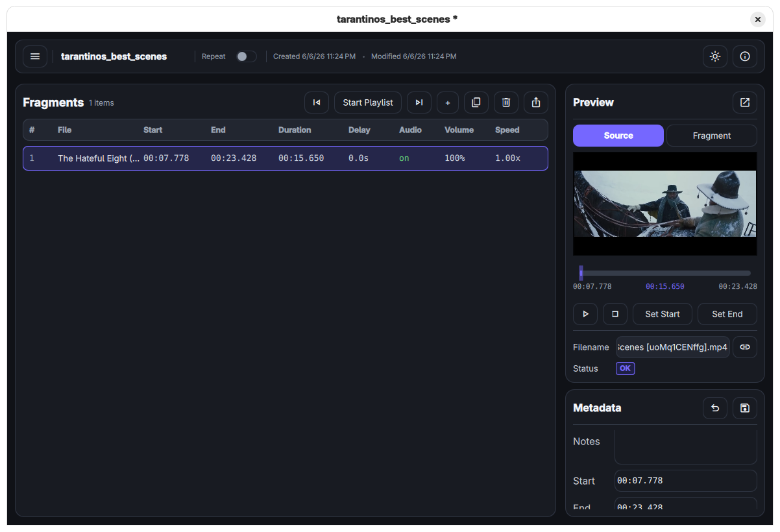Click the preview seek slider track
The height and width of the screenshot is (532, 780).
pyautogui.click(x=665, y=273)
